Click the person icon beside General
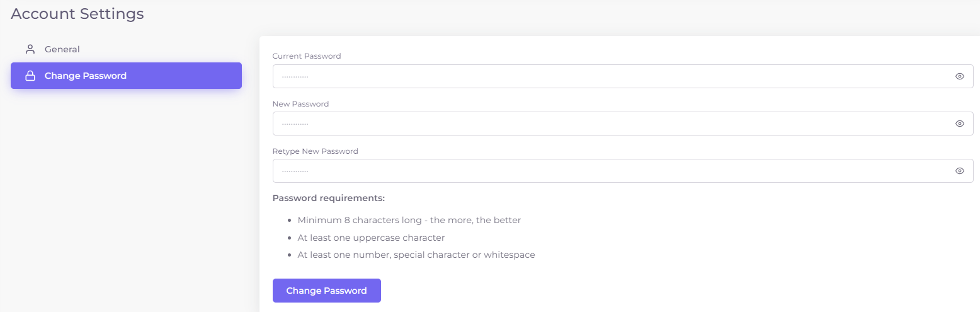980x312 pixels. [x=30, y=49]
